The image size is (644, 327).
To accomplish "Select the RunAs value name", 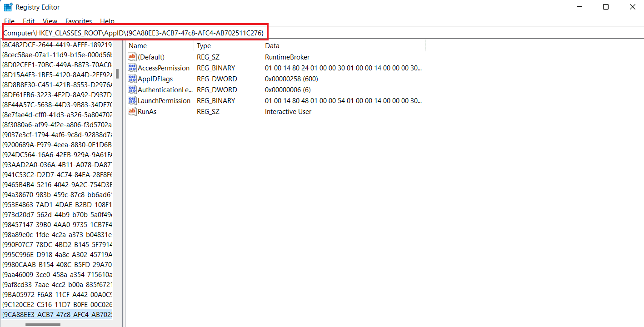I will 147,111.
